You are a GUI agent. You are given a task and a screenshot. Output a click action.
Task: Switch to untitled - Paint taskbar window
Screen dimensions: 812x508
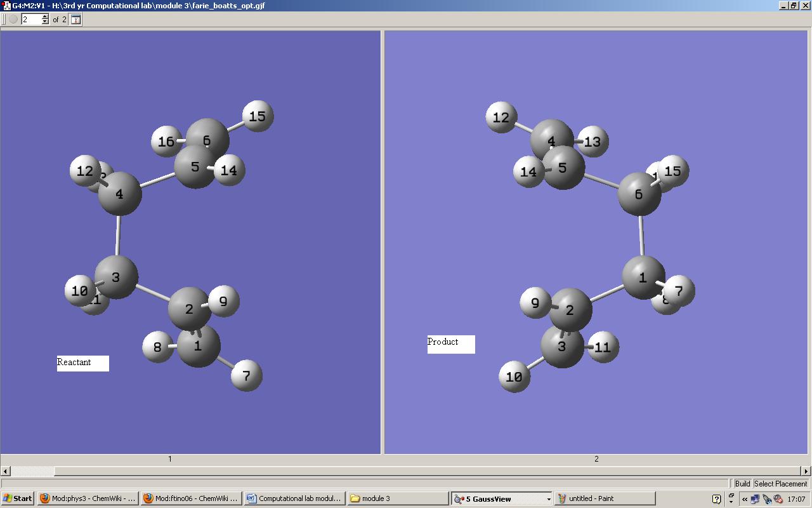[x=604, y=498]
